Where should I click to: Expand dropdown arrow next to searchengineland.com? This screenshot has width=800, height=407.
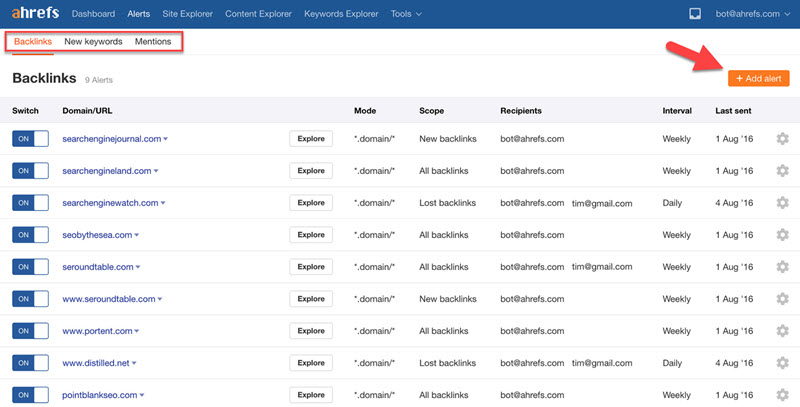click(x=156, y=172)
